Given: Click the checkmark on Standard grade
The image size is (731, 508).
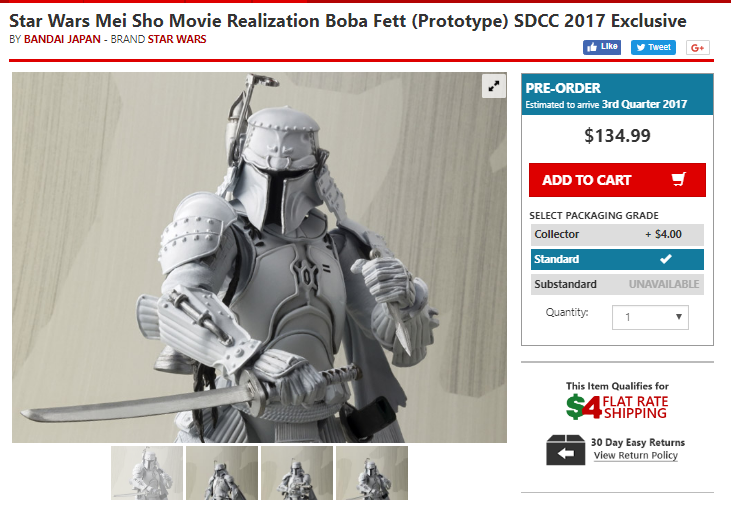Looking at the screenshot, I should [666, 259].
